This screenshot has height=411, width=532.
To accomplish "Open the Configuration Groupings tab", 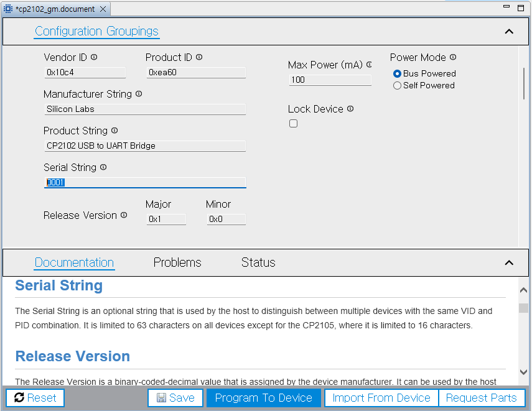I will pyautogui.click(x=96, y=31).
